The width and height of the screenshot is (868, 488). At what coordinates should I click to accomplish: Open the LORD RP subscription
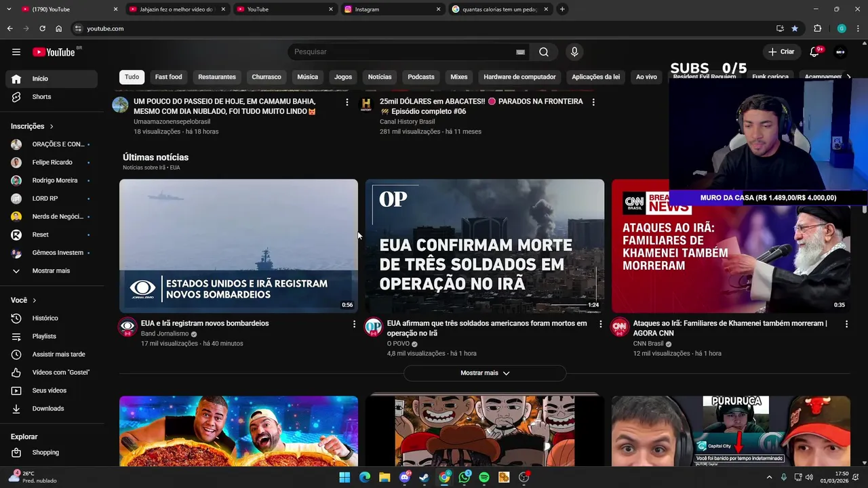(52, 199)
